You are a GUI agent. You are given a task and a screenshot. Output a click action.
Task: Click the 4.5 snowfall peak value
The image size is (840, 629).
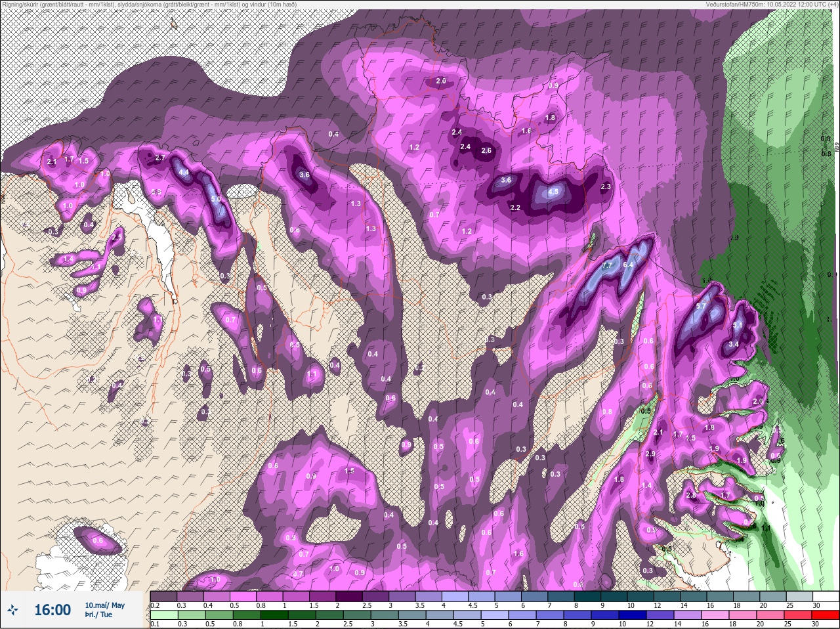[x=553, y=192]
